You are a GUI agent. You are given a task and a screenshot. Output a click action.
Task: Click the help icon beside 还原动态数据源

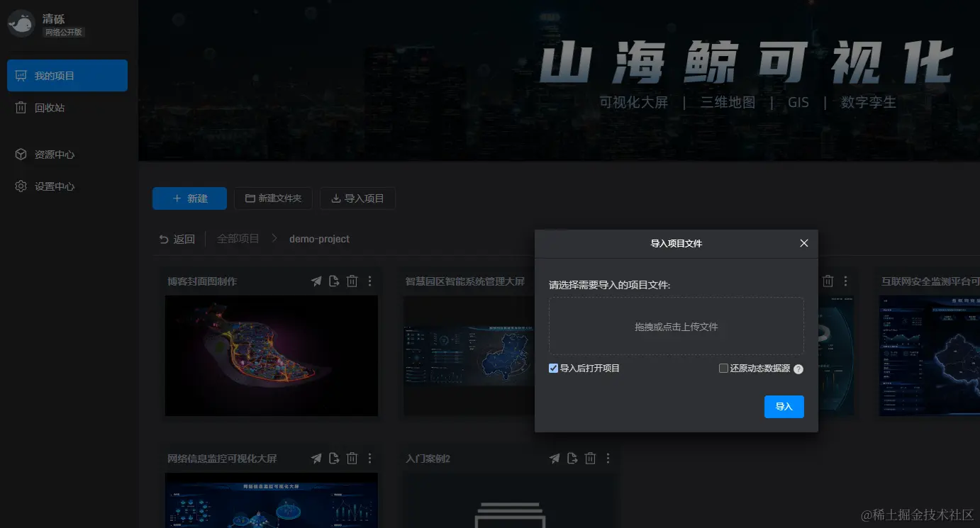[798, 369]
